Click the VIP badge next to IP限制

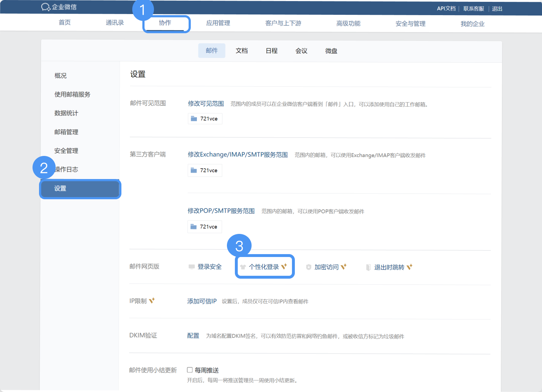click(152, 300)
